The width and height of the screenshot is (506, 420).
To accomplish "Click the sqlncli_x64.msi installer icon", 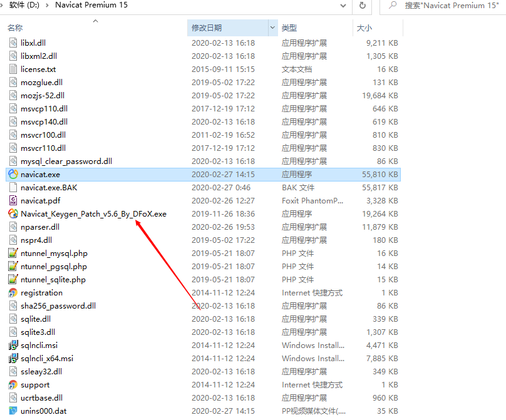I will (x=13, y=359).
